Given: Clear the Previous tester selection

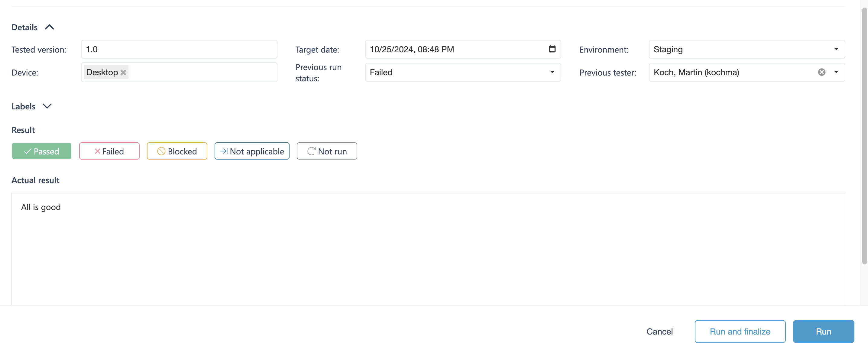Looking at the screenshot, I should 821,72.
